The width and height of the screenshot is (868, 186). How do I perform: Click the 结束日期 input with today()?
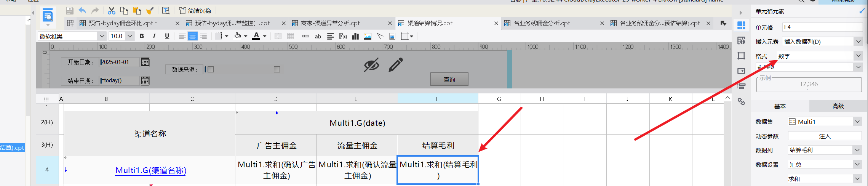click(120, 80)
